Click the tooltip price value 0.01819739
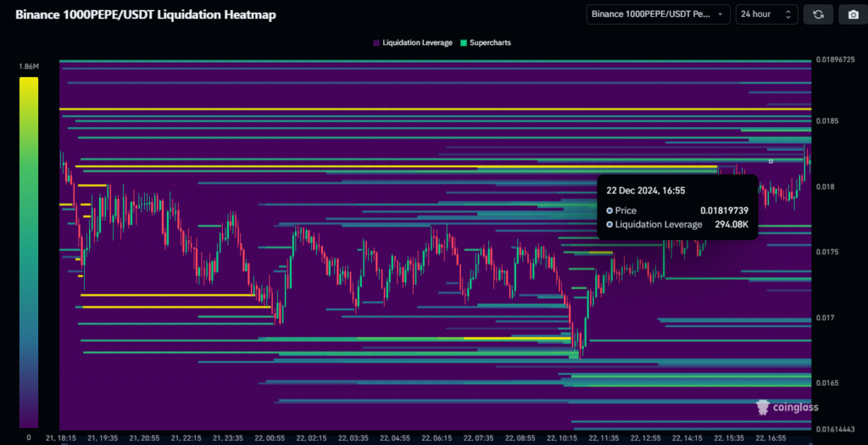 (x=724, y=211)
